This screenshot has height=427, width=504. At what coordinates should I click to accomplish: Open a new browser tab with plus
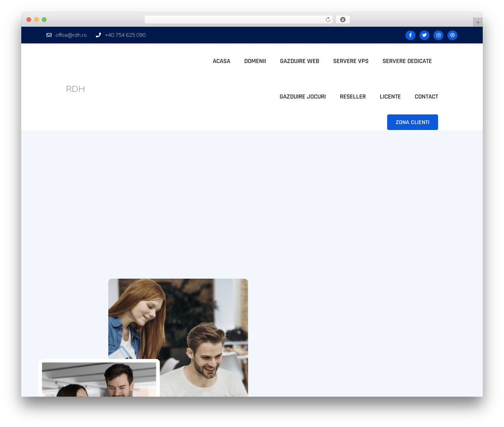[478, 22]
